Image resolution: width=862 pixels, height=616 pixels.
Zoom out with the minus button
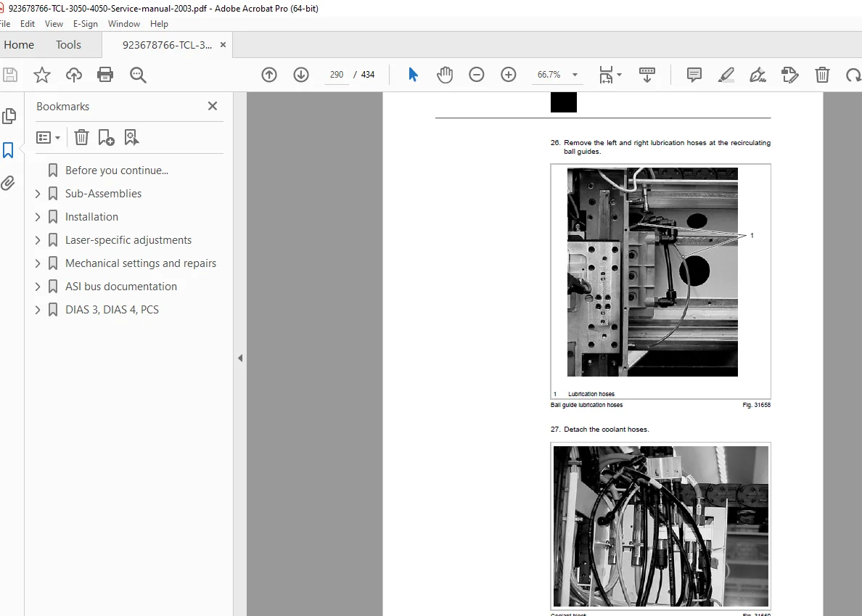coord(477,75)
